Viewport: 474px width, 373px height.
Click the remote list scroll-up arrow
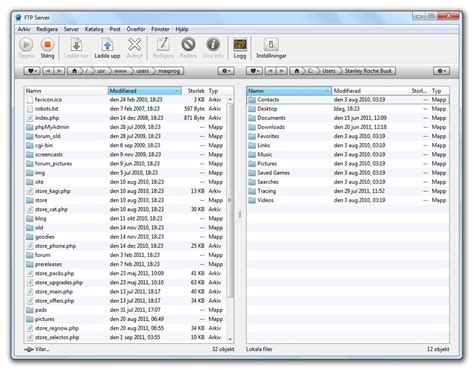230,99
